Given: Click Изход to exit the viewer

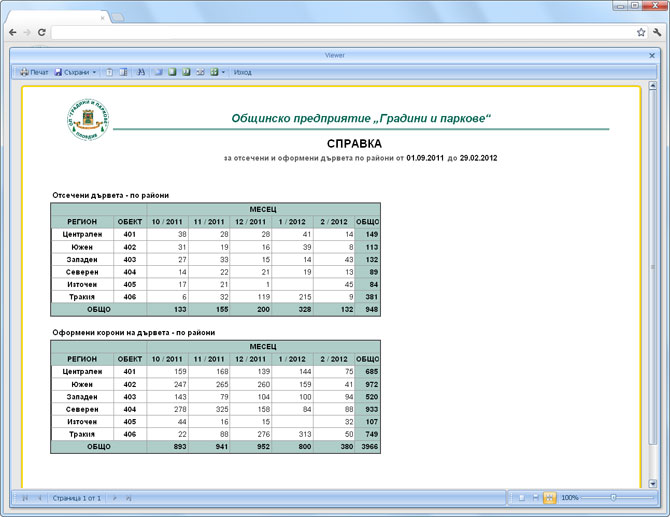Looking at the screenshot, I should (243, 72).
